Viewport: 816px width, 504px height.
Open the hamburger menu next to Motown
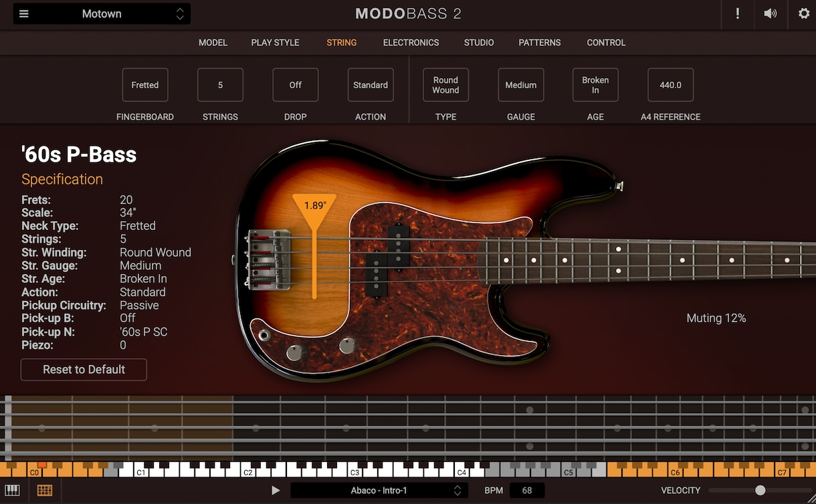tap(24, 13)
